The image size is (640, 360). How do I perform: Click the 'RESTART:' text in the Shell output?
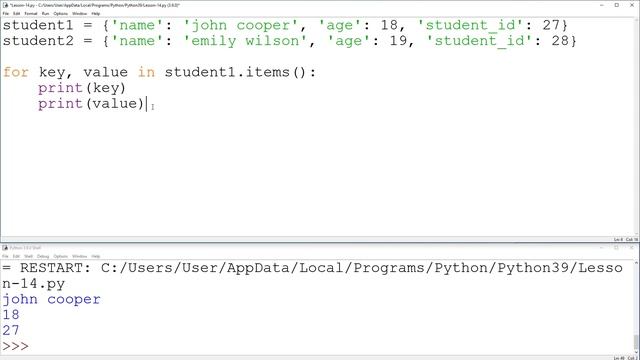[x=56, y=268]
